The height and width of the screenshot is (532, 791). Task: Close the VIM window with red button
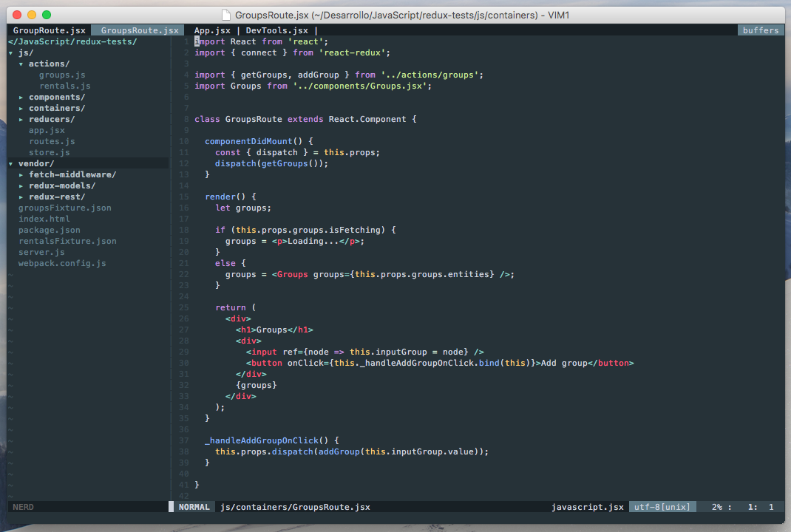tap(17, 15)
